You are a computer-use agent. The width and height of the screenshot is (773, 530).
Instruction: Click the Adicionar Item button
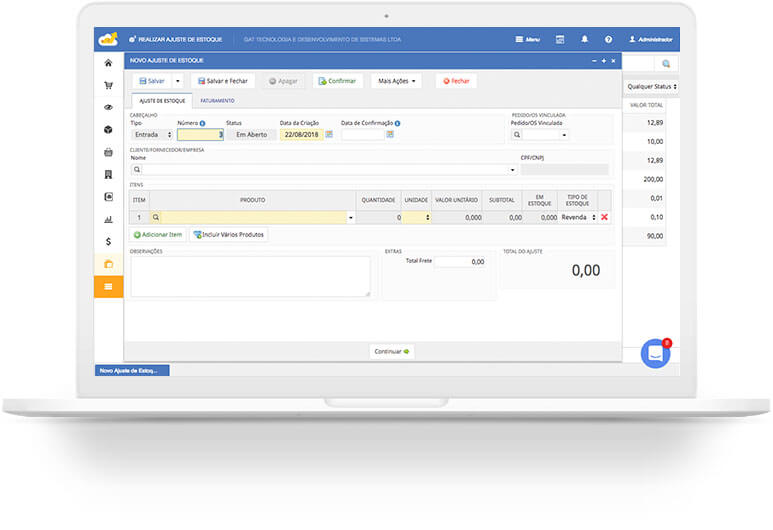[x=158, y=234]
